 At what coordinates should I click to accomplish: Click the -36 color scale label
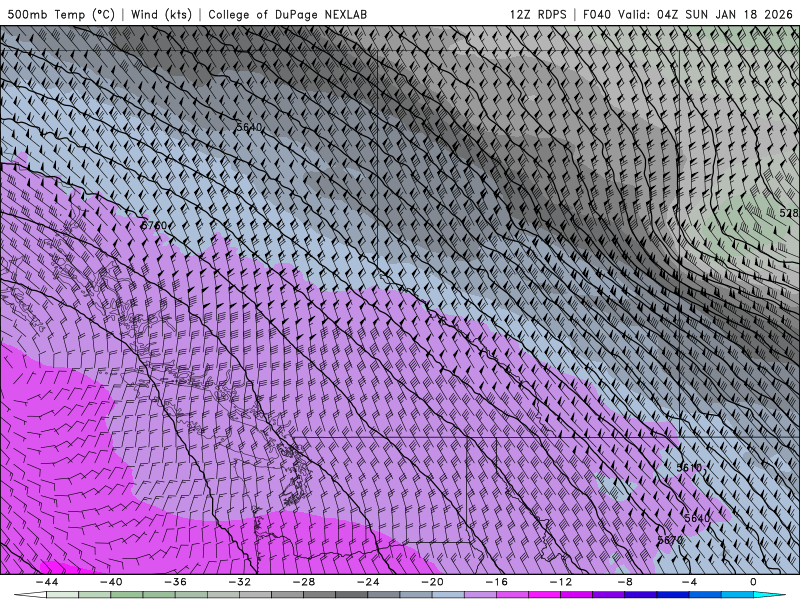pos(176,582)
